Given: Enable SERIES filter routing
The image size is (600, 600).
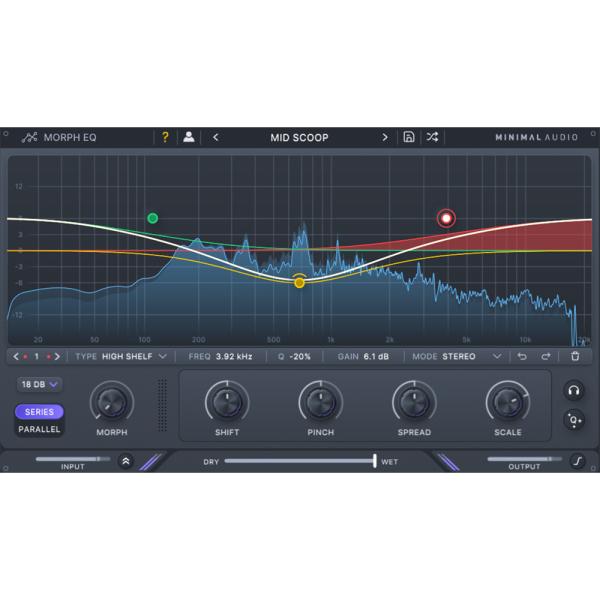Looking at the screenshot, I should point(39,412).
